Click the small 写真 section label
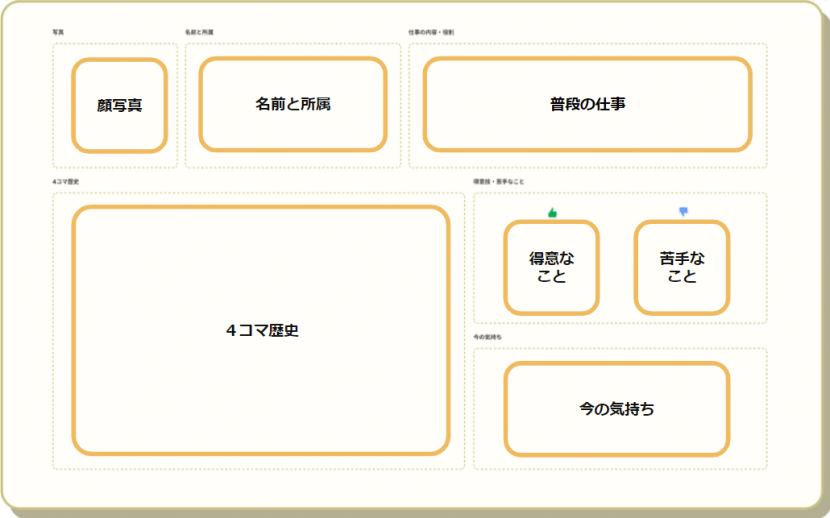This screenshot has height=518, width=830. pyautogui.click(x=58, y=32)
